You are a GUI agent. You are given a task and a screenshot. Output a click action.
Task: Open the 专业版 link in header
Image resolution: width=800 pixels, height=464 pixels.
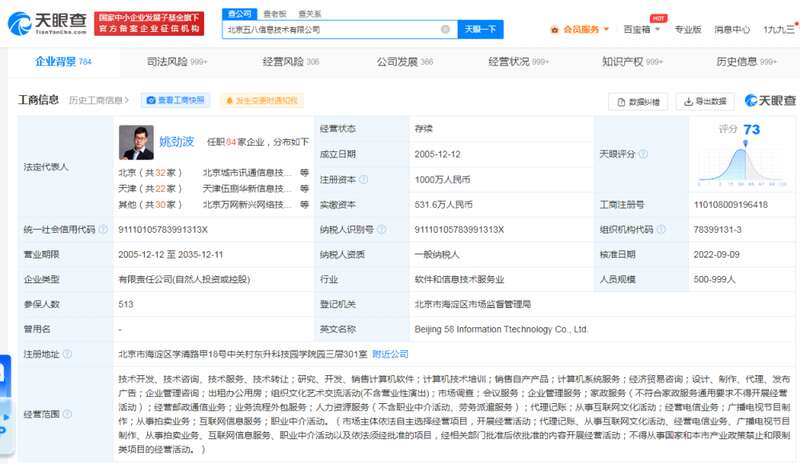(x=688, y=30)
